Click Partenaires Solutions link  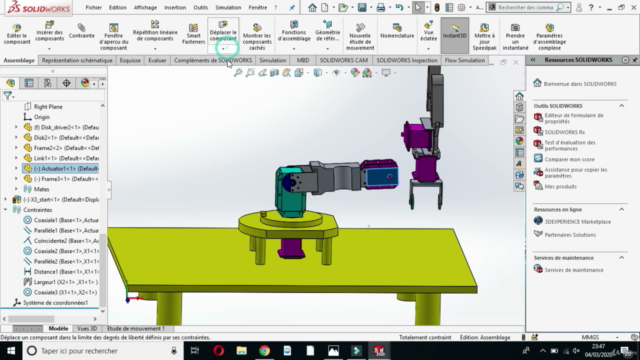[x=570, y=235]
